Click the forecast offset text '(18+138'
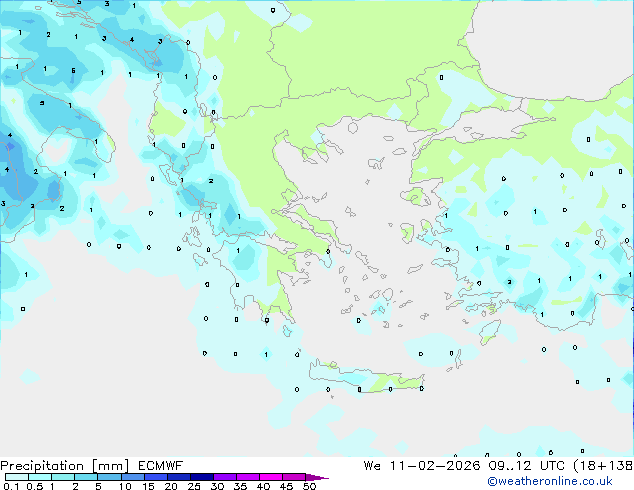 [603, 466]
